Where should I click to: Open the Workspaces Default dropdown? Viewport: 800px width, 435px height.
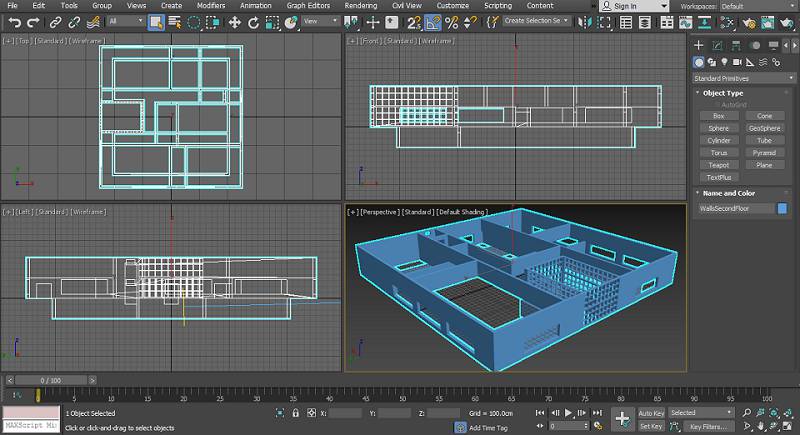758,6
